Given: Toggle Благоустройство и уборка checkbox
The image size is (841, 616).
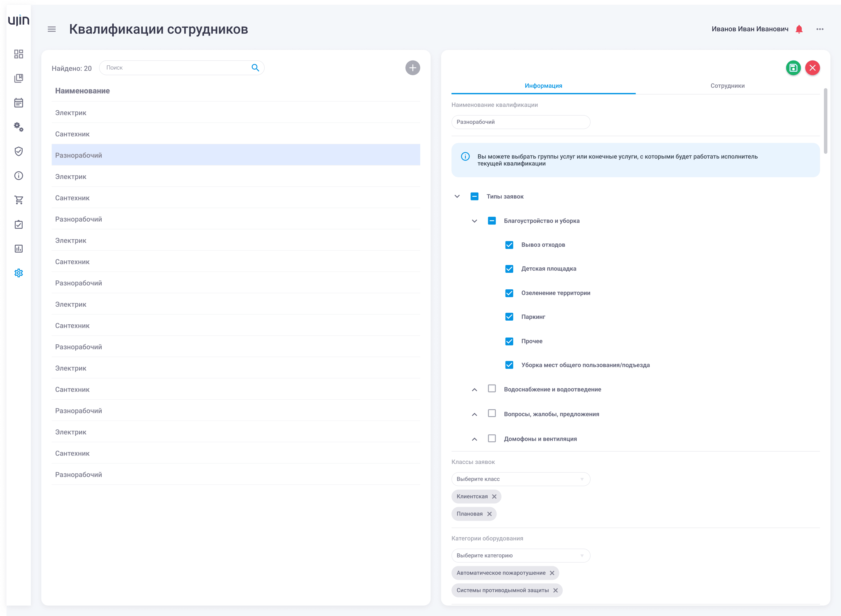Looking at the screenshot, I should 492,221.
